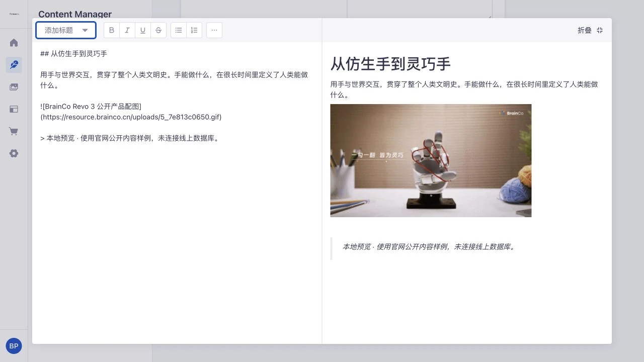Go to Home in the sidebar
The height and width of the screenshot is (362, 644).
[x=14, y=43]
